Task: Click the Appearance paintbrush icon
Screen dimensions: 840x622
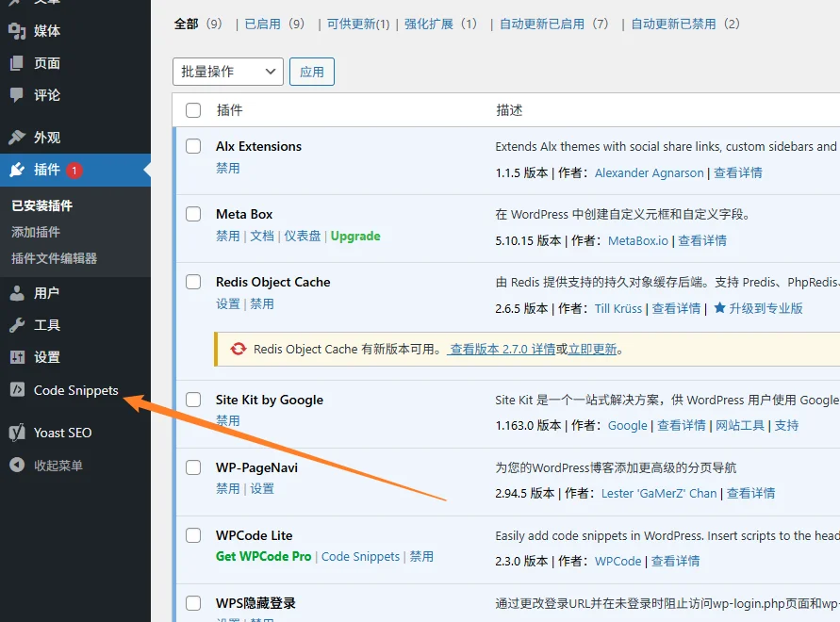Action: (x=17, y=138)
